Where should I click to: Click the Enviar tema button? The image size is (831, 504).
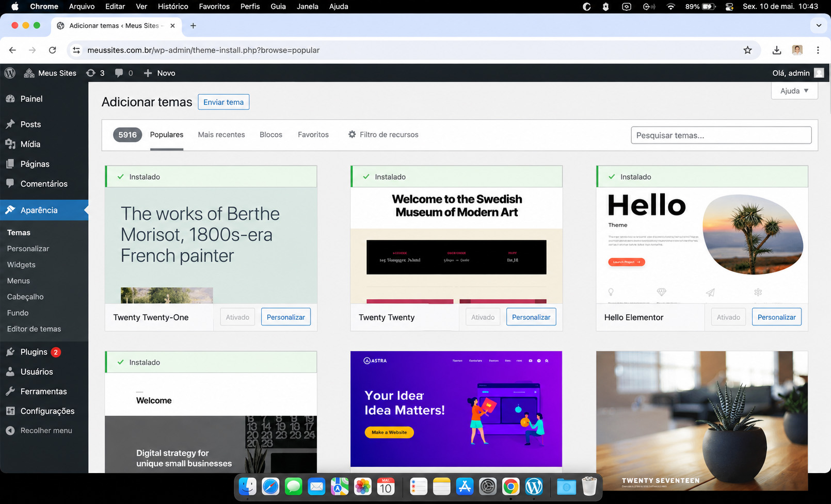click(x=223, y=102)
